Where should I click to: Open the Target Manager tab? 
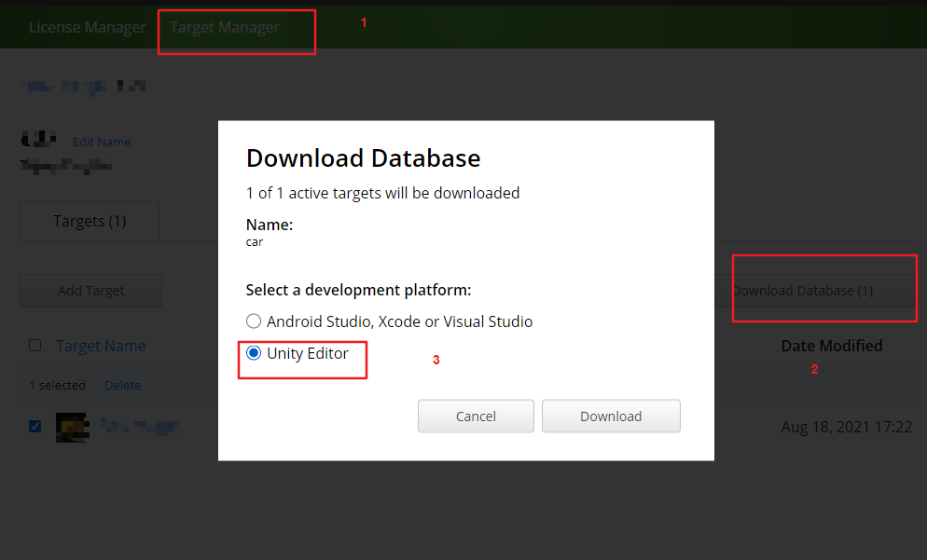(x=225, y=27)
